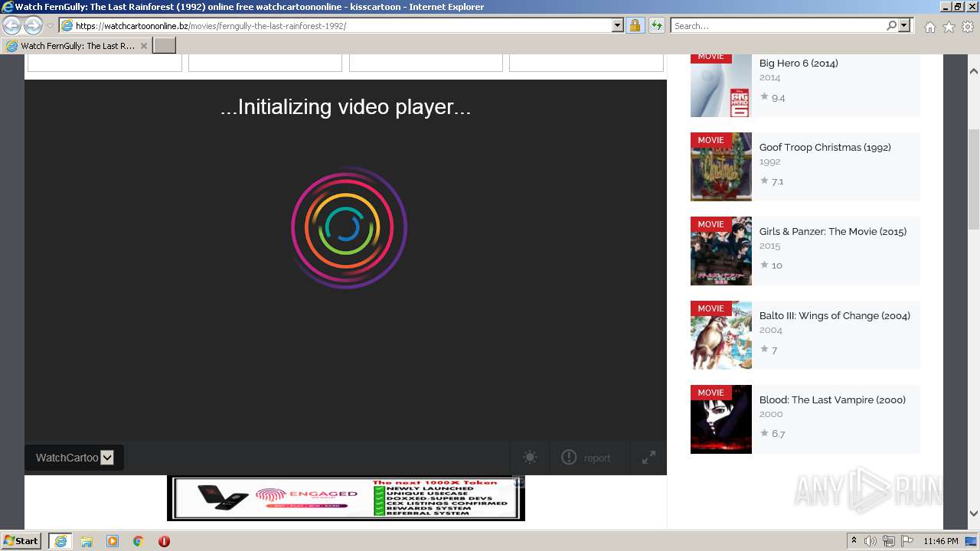
Task: Click the Girls & Panzer poster thumbnail
Action: [721, 251]
